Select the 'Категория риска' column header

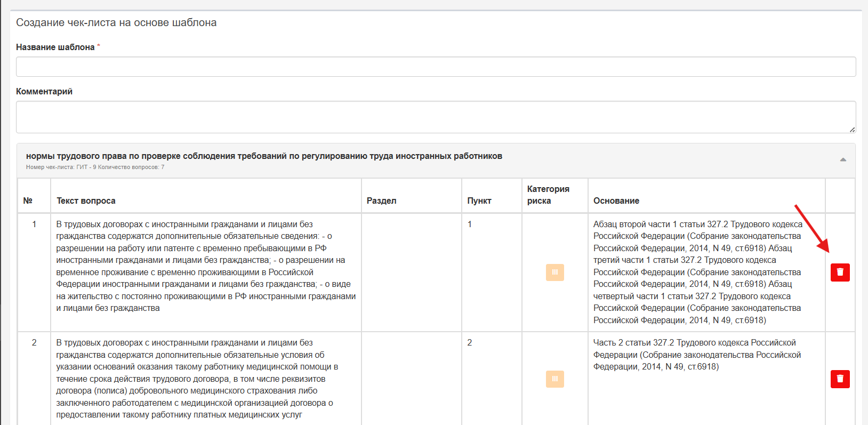pyautogui.click(x=548, y=195)
